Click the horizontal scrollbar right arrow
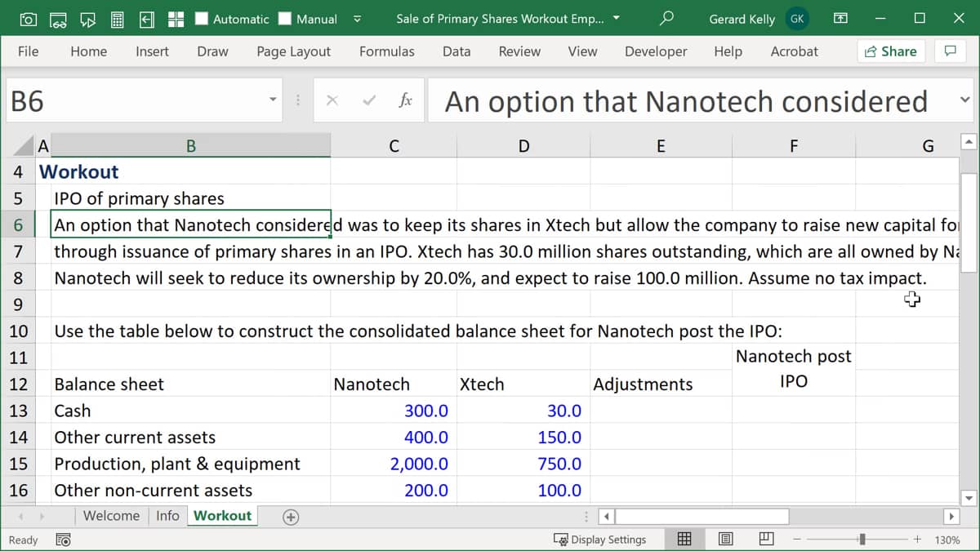The height and width of the screenshot is (551, 980). [x=951, y=516]
